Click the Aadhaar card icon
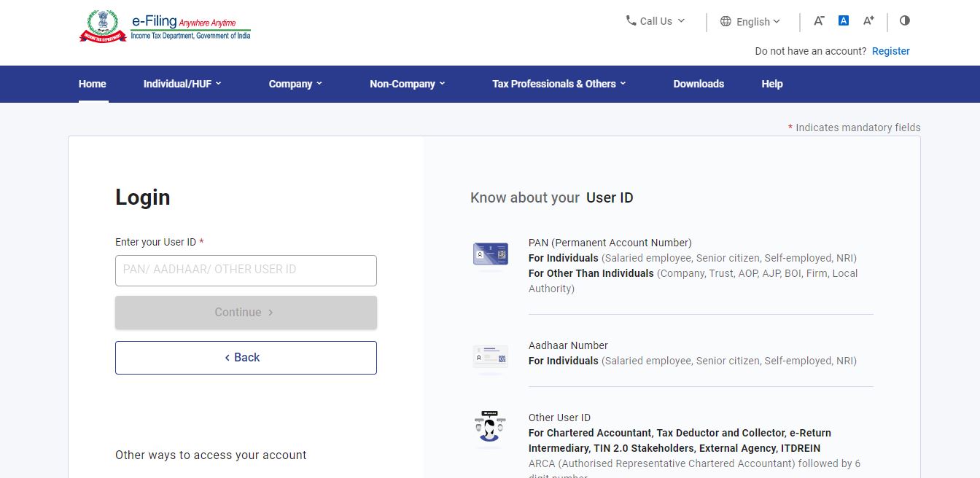 pos(490,357)
